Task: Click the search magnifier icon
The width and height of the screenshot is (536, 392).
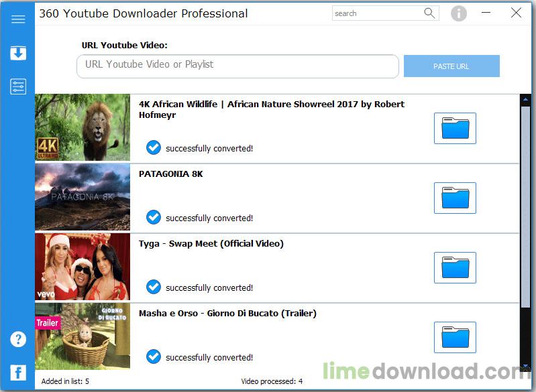Action: 430,13
